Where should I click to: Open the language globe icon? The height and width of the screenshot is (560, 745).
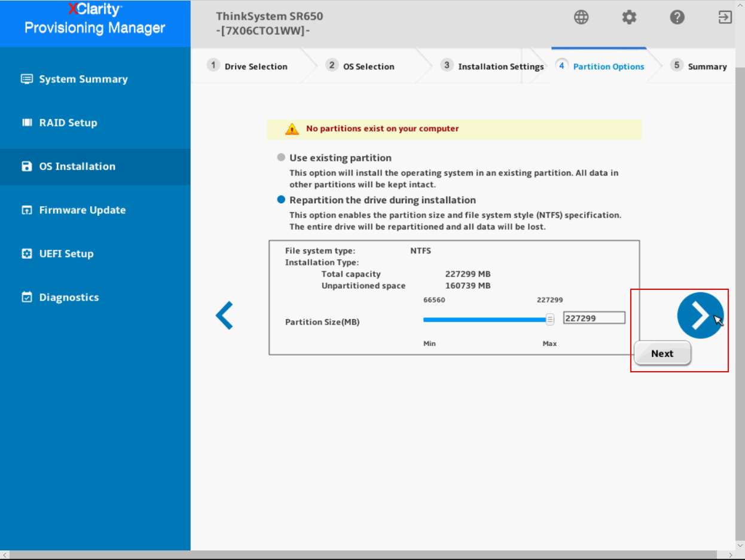(581, 17)
